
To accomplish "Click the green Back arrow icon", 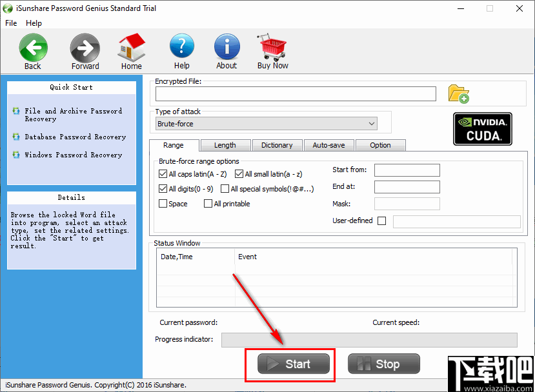I will point(33,48).
